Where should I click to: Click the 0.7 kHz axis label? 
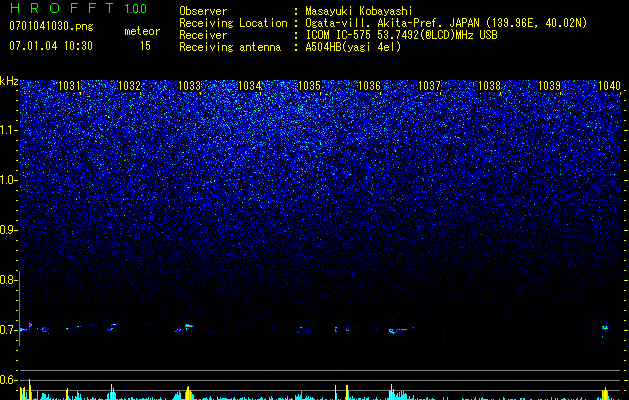coord(9,330)
